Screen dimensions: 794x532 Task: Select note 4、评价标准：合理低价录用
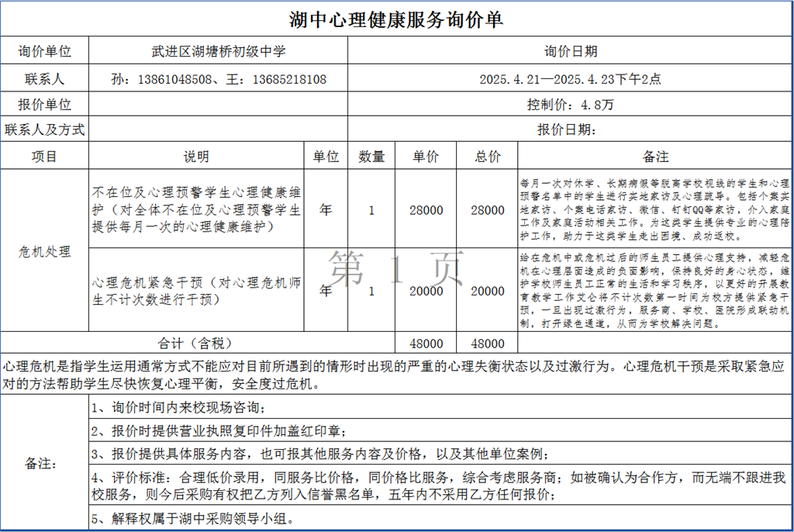tap(440, 485)
